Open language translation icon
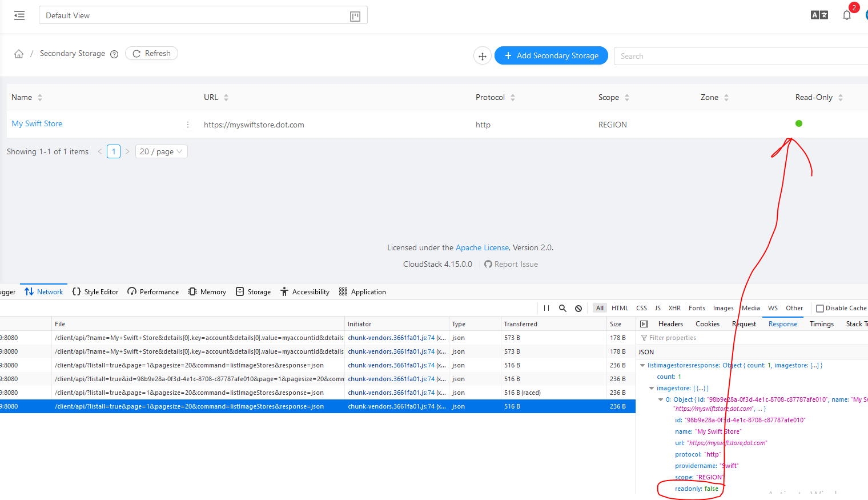 pos(819,15)
